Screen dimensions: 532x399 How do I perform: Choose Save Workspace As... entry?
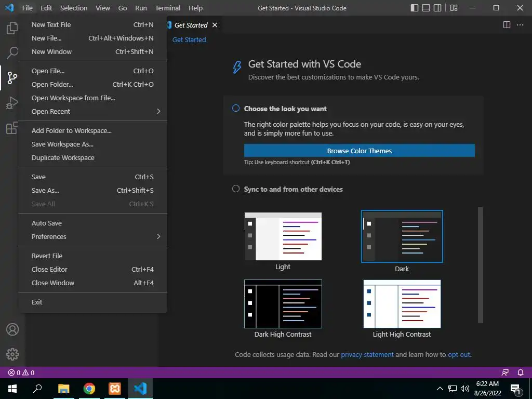(92, 144)
